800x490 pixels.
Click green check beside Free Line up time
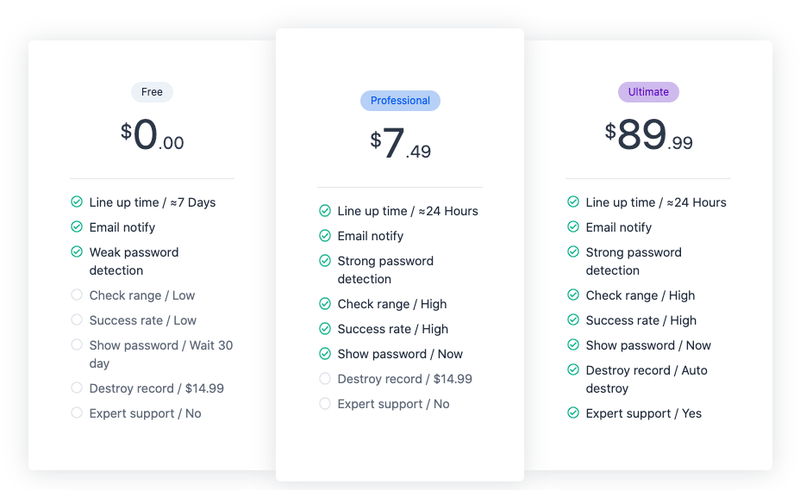coord(77,202)
